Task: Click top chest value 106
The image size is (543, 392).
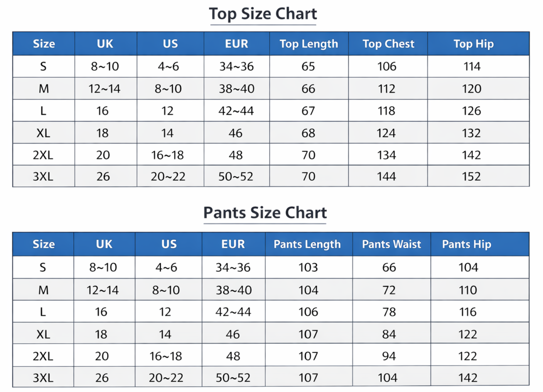Action: pos(387,67)
